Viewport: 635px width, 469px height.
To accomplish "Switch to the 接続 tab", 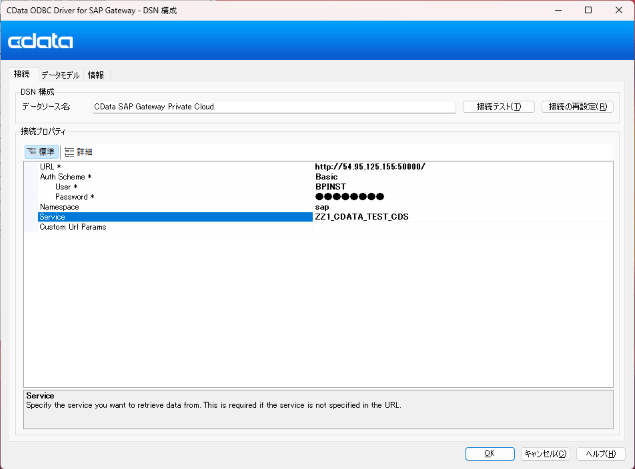I will point(22,74).
